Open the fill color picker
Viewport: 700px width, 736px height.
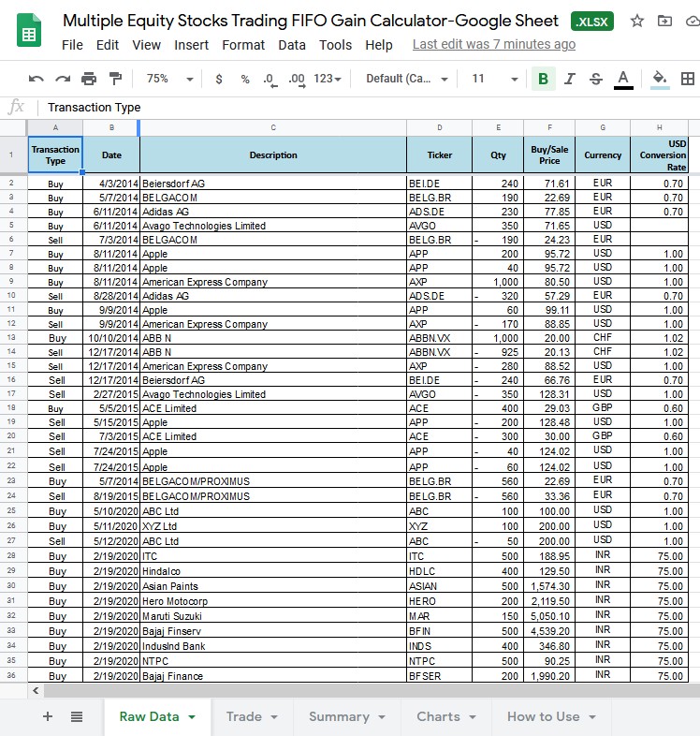[660, 79]
